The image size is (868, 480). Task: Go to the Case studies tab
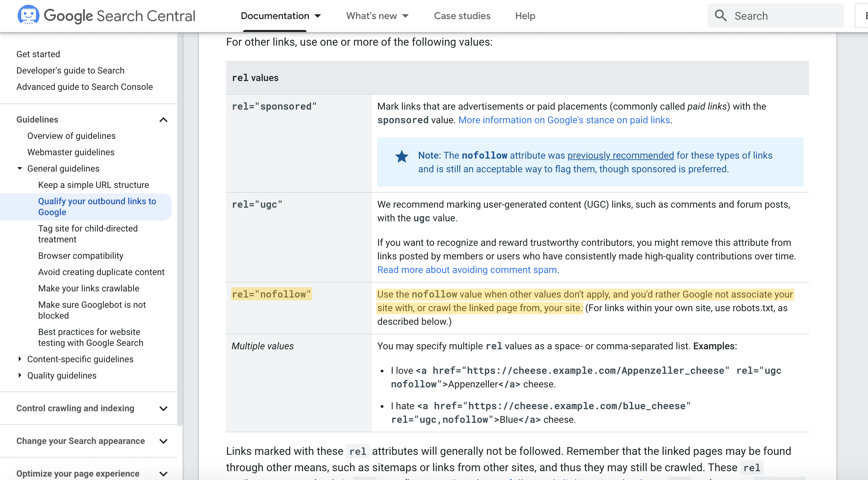pos(462,16)
